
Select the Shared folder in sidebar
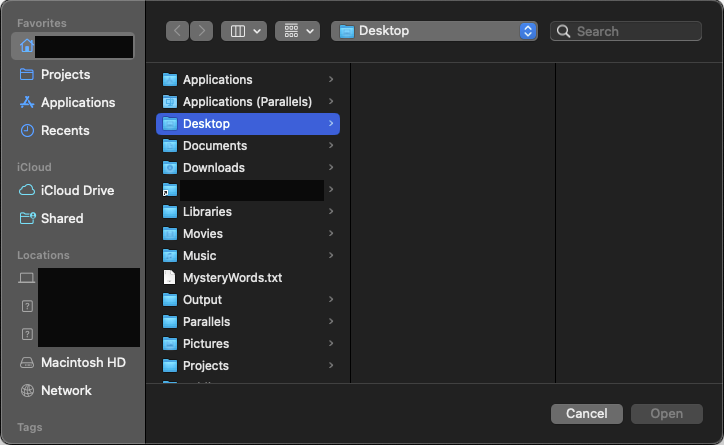click(62, 219)
